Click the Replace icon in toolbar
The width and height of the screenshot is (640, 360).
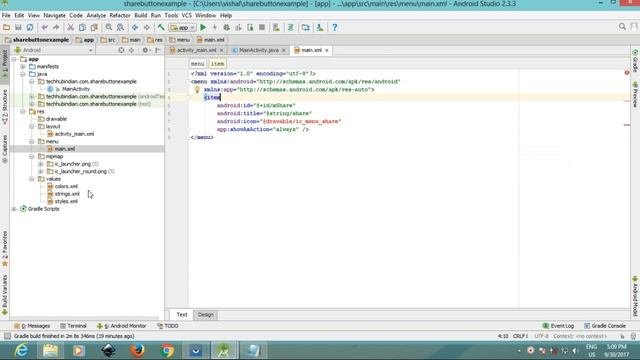120,27
